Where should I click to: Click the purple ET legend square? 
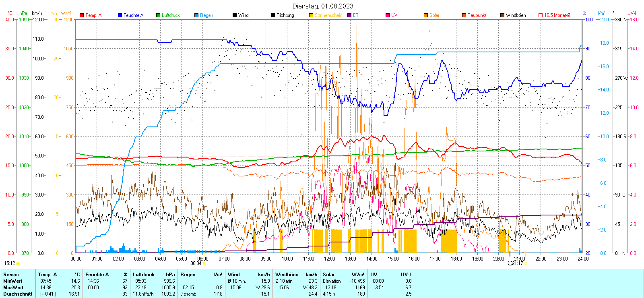349,15
